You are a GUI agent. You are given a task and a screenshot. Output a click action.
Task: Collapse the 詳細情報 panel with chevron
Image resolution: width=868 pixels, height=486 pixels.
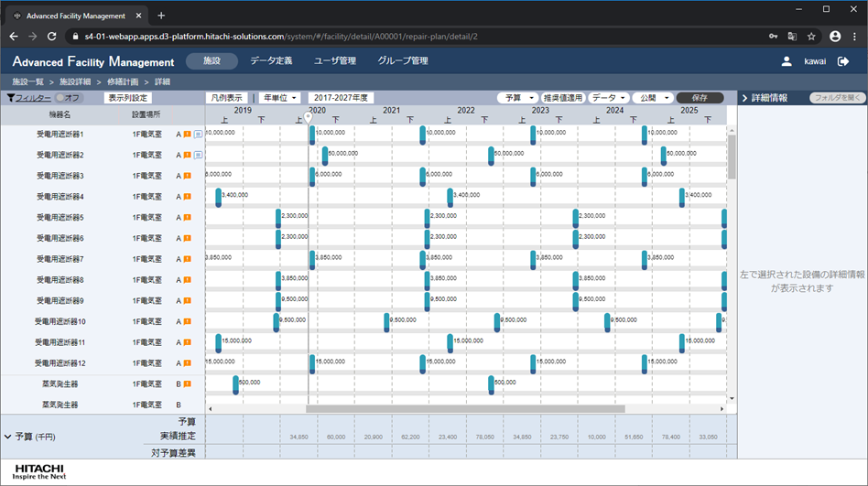(744, 98)
